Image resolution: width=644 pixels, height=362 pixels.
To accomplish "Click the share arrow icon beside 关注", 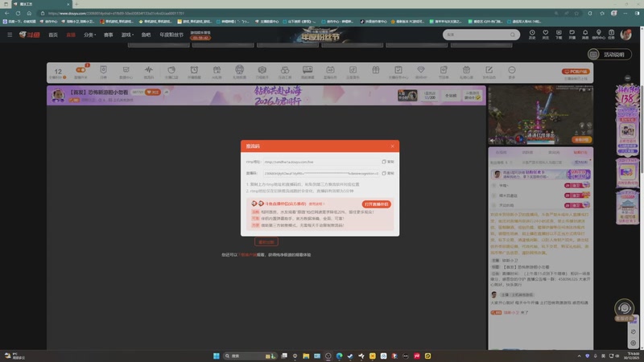I will click(x=167, y=93).
